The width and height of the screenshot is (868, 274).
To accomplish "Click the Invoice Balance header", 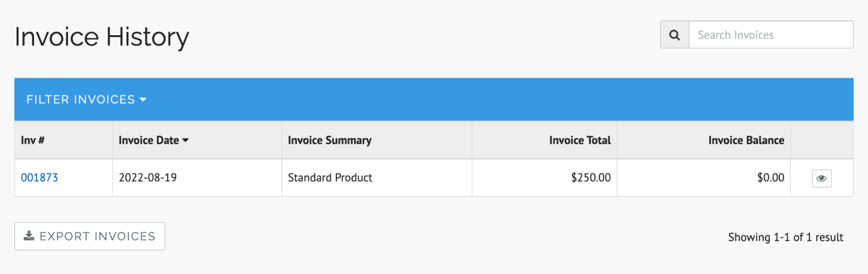I will coord(746,140).
